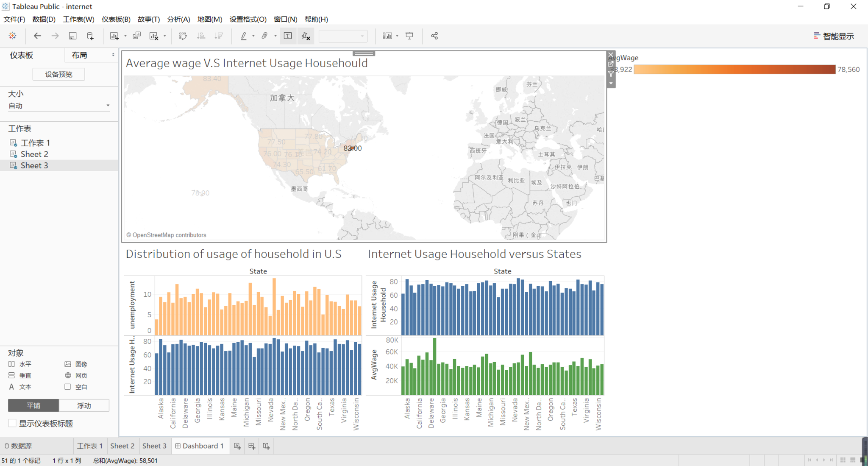Viewport: 868px width, 466px height.
Task: Click the 智能显示 Show Me button
Action: click(x=834, y=36)
